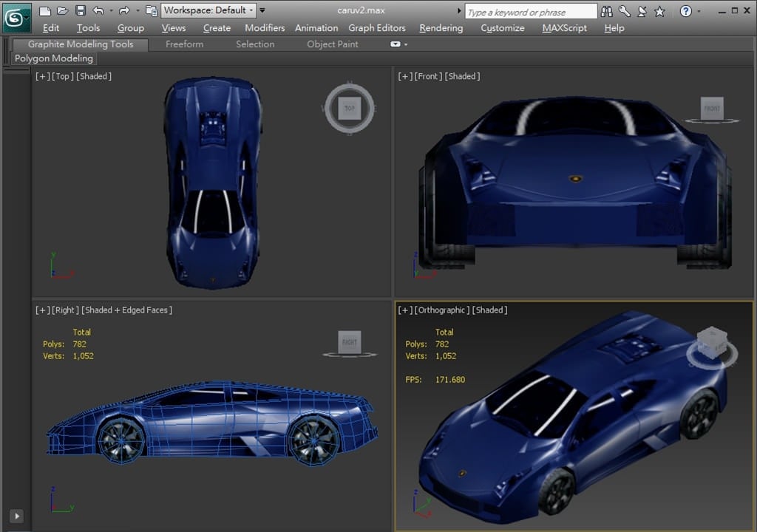Click the Open File folder icon
This screenshot has width=757, height=532.
point(63,11)
